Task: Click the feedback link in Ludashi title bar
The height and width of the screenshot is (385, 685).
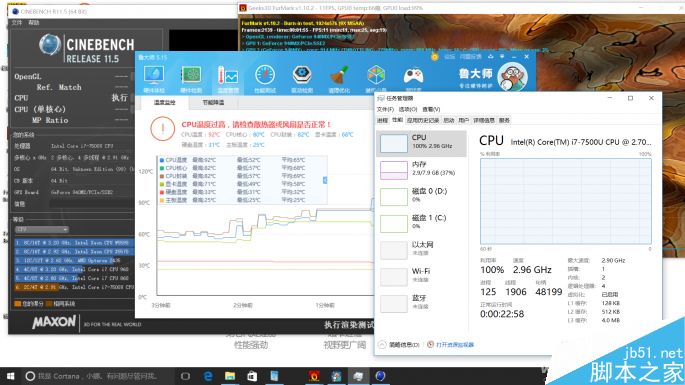Action: [470, 57]
